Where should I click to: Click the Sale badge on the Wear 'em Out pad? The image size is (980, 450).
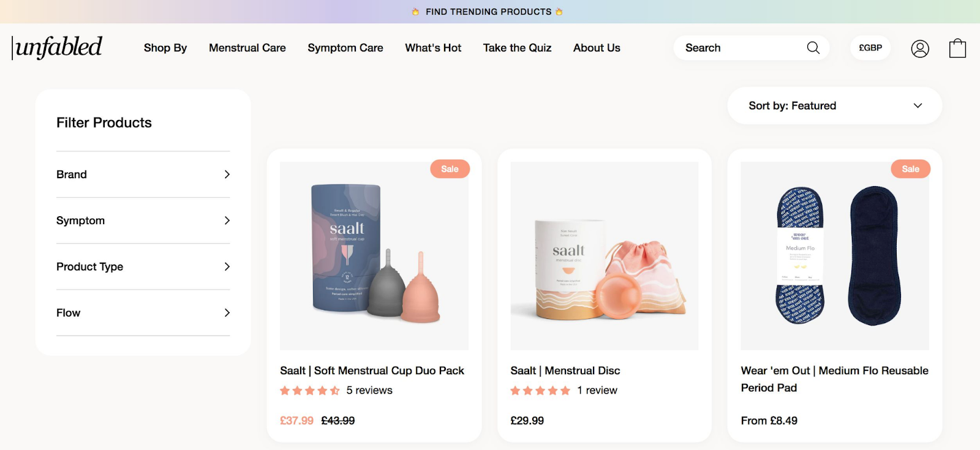coord(910,169)
